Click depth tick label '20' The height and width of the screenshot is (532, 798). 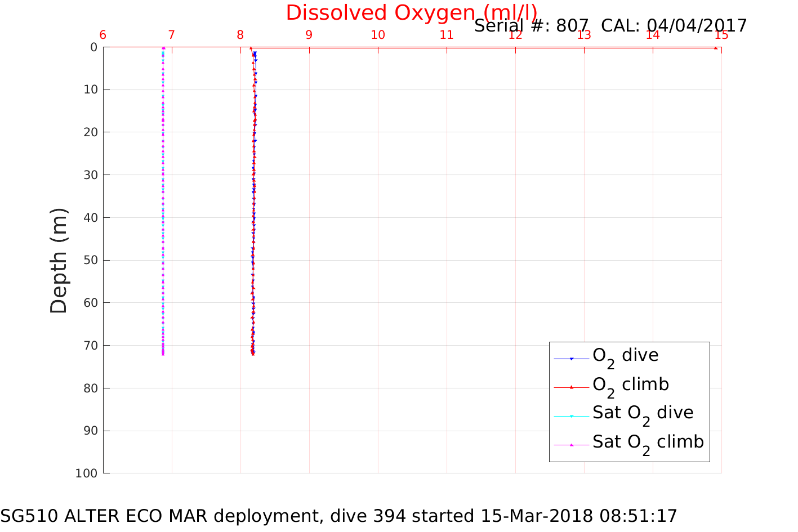[90, 132]
